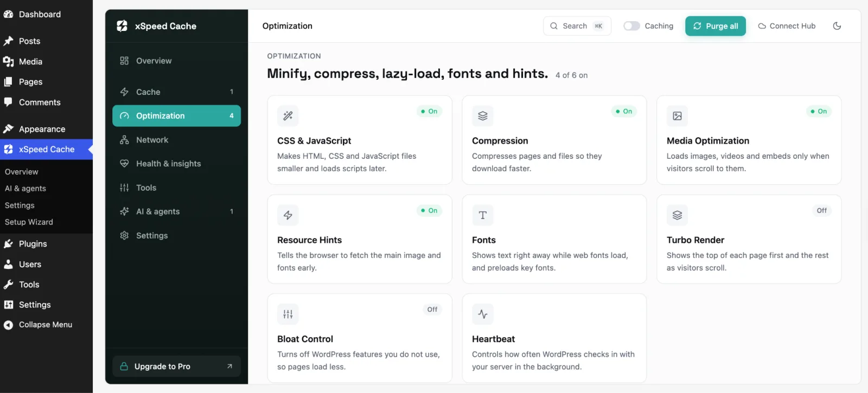The height and width of the screenshot is (393, 868).
Task: Click the Network nodes icon
Action: pos(124,140)
